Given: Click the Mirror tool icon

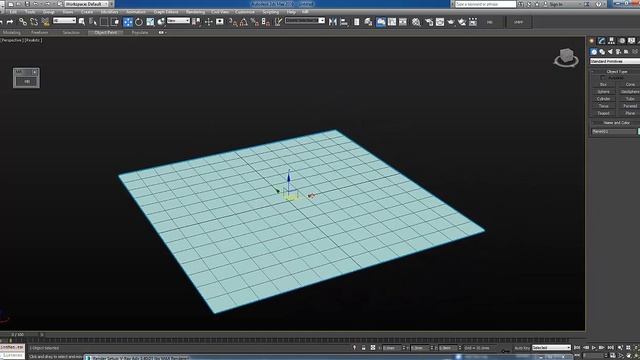Looking at the screenshot, I should point(333,22).
